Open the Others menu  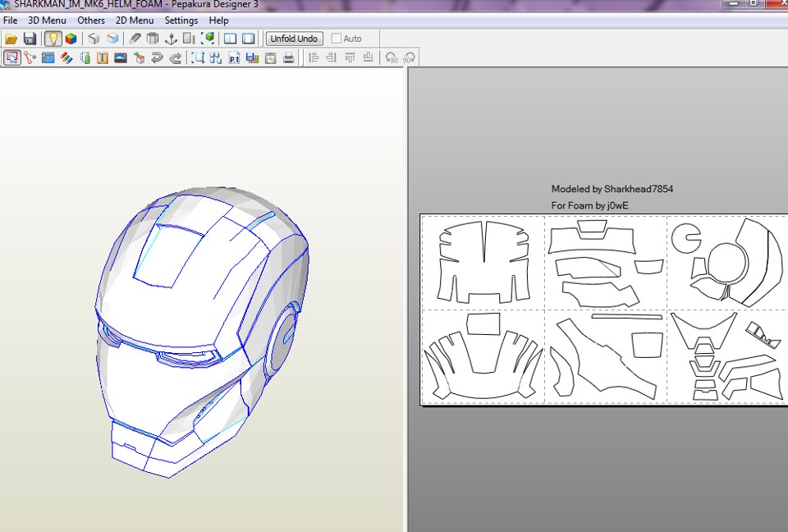[91, 21]
